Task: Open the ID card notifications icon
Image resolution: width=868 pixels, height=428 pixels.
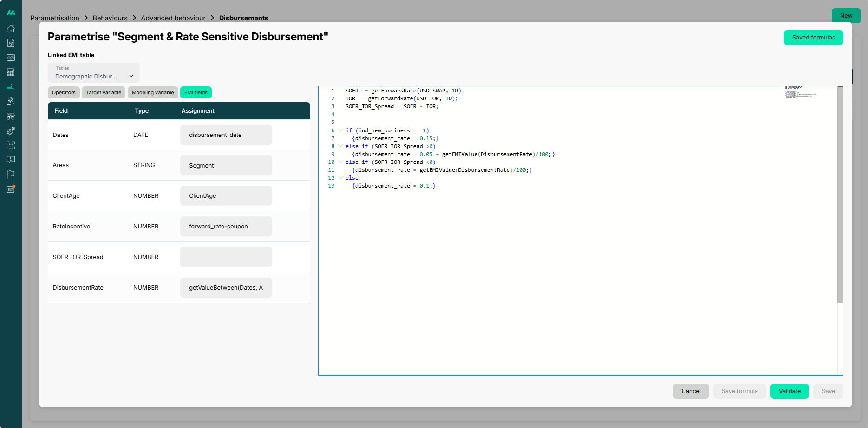Action: pos(11,189)
